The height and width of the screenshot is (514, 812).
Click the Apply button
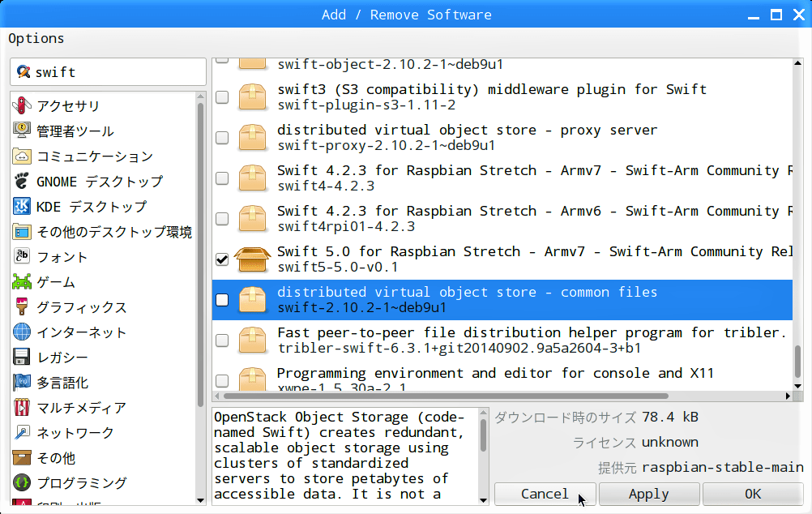click(649, 494)
